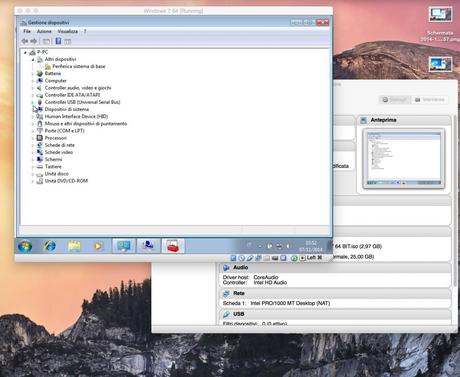The width and height of the screenshot is (460, 377).
Task: Click the Batterie device icon
Action: tap(40, 73)
